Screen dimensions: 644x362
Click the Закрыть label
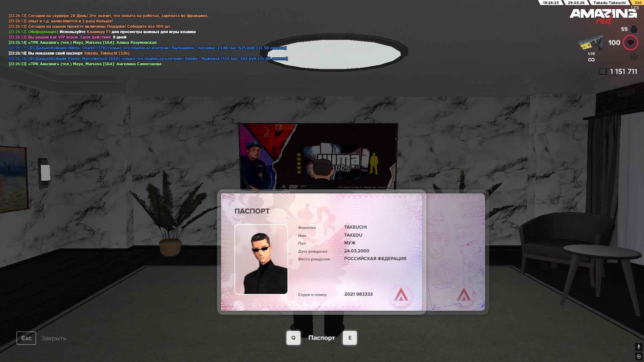[x=54, y=338]
